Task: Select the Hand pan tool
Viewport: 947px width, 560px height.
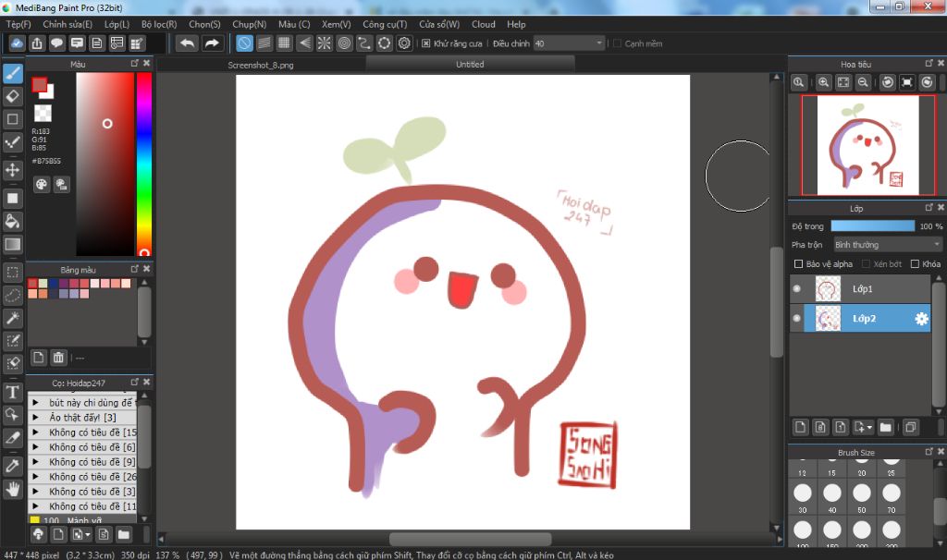Action: [x=13, y=489]
